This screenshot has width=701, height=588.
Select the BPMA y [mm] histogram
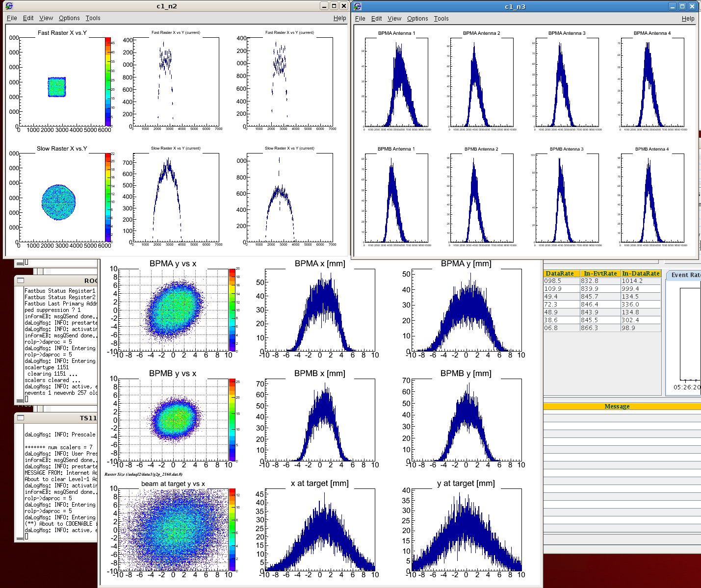pyautogui.click(x=466, y=310)
